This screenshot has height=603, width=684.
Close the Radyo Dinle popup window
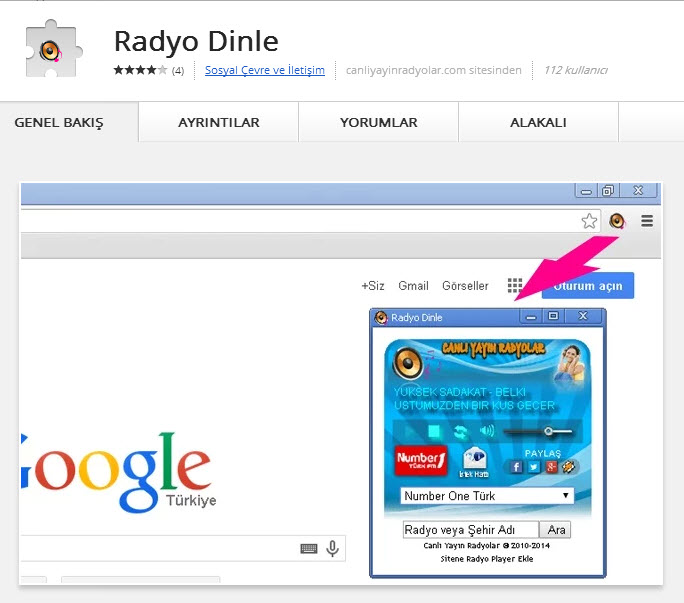click(583, 316)
